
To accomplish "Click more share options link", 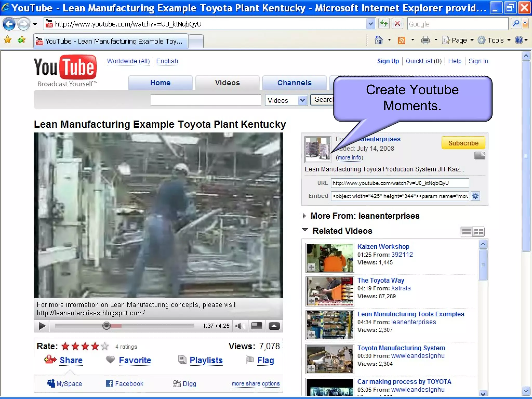I will tap(256, 384).
